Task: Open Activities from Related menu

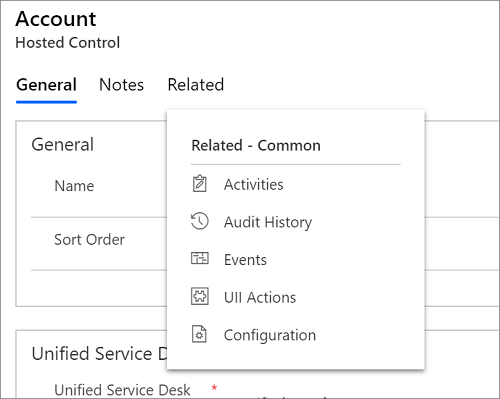Action: point(254,184)
